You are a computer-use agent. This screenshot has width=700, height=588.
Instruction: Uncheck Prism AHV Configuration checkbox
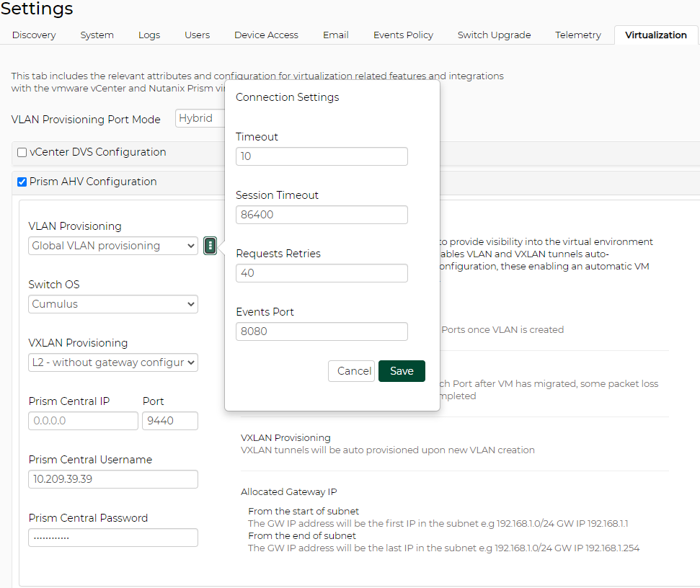click(x=22, y=182)
